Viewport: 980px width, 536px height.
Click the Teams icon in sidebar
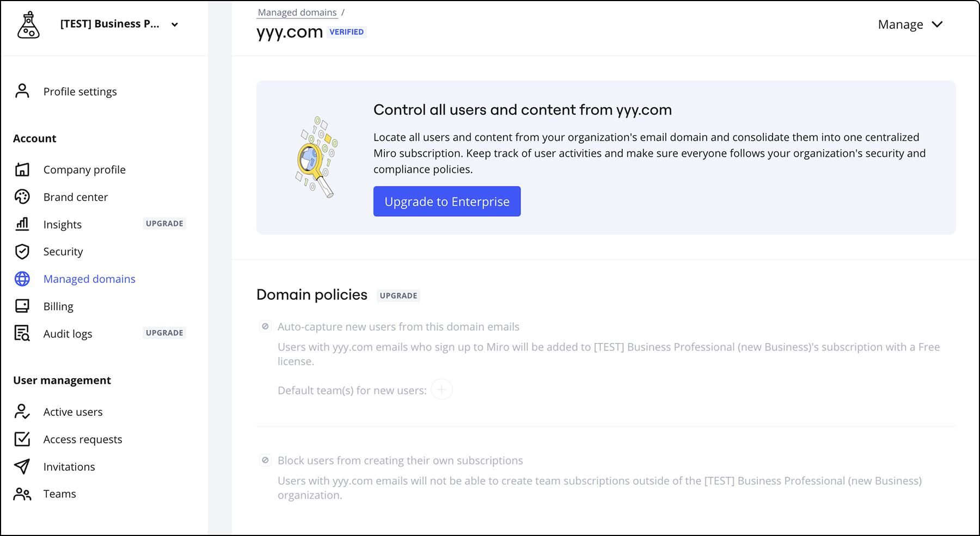click(22, 494)
